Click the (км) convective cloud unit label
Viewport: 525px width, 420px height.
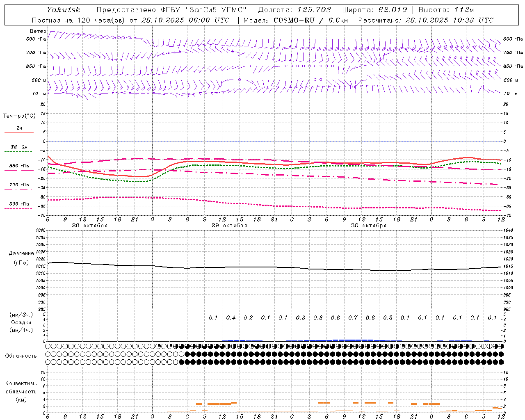click(21, 399)
